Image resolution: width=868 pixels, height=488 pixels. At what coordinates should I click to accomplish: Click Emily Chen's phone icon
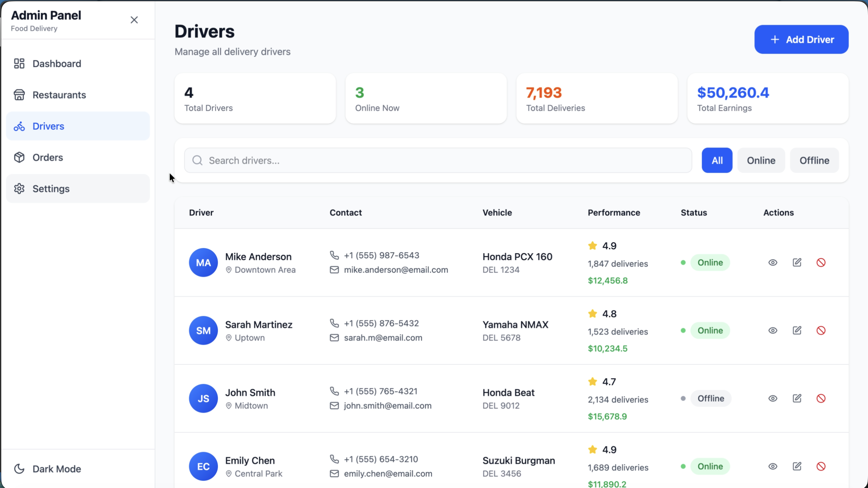tap(334, 459)
